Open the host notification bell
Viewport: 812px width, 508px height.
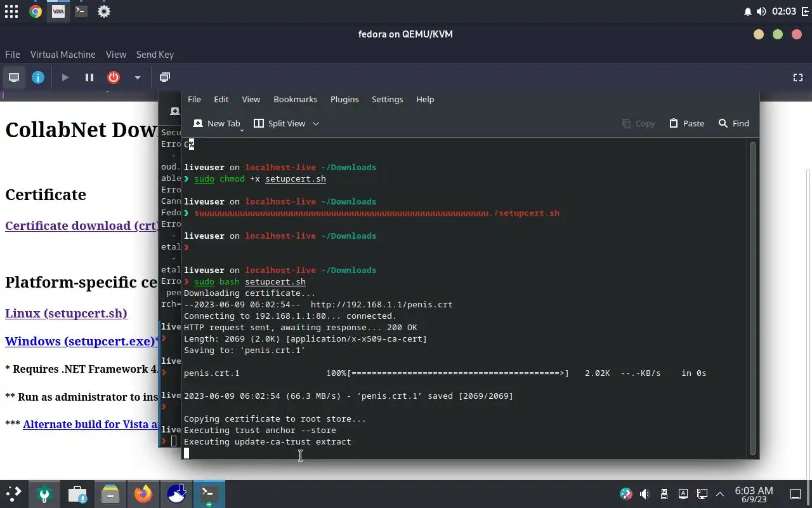747,11
